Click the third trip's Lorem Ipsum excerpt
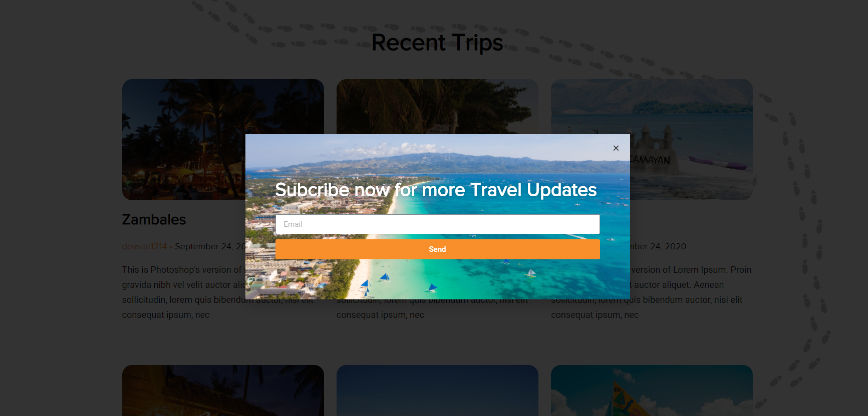The height and width of the screenshot is (416, 868). click(x=691, y=292)
